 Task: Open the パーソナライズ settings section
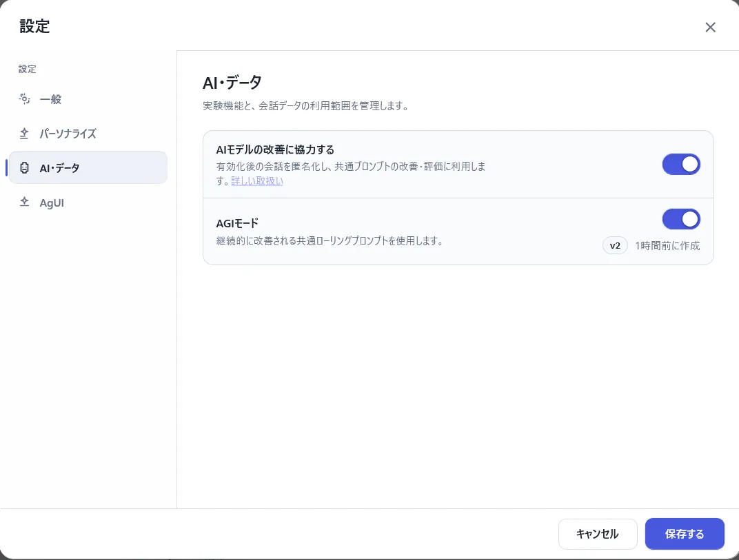[88, 134]
